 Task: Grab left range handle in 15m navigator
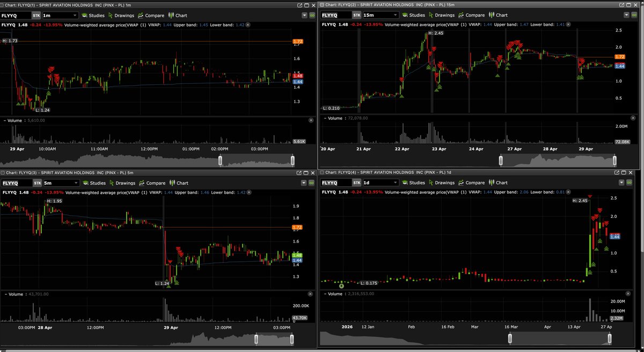[501, 160]
